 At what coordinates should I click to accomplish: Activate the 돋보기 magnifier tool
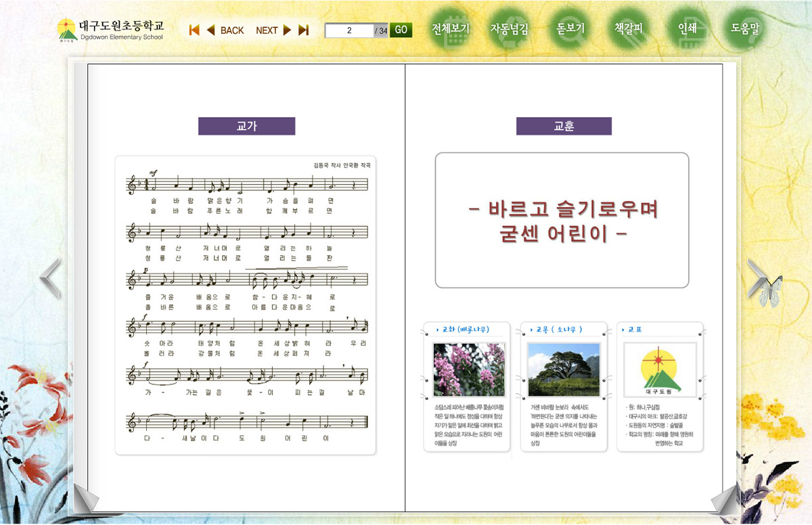point(570,29)
